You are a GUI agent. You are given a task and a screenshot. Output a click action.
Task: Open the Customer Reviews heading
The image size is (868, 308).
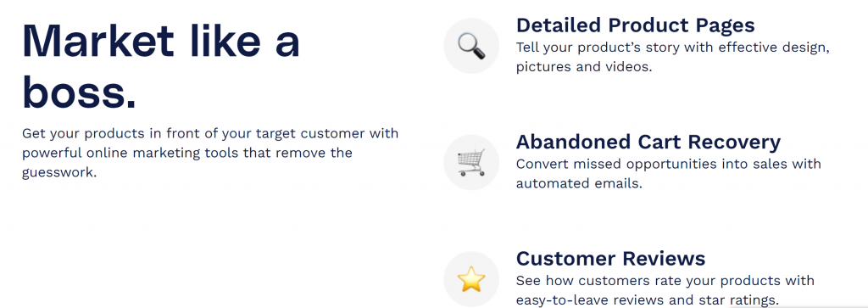[610, 259]
